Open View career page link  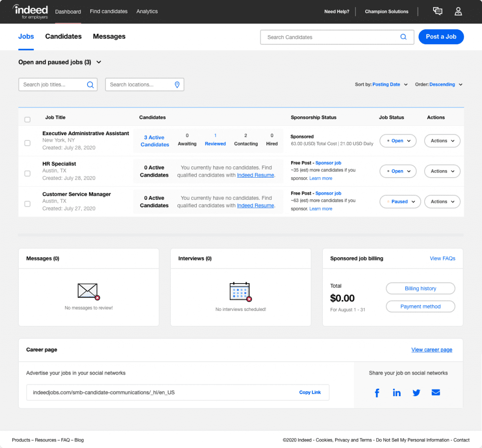[432, 350]
